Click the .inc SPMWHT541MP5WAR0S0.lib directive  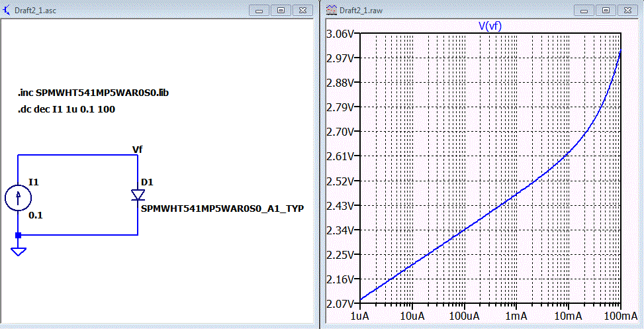(93, 93)
